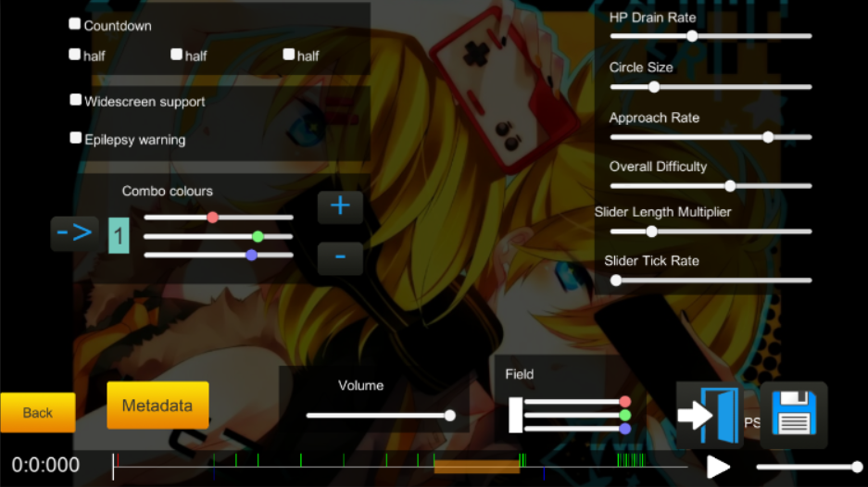Screen dimensions: 868x487
Task: Click the Slider Tick Rate handle
Action: click(x=616, y=281)
